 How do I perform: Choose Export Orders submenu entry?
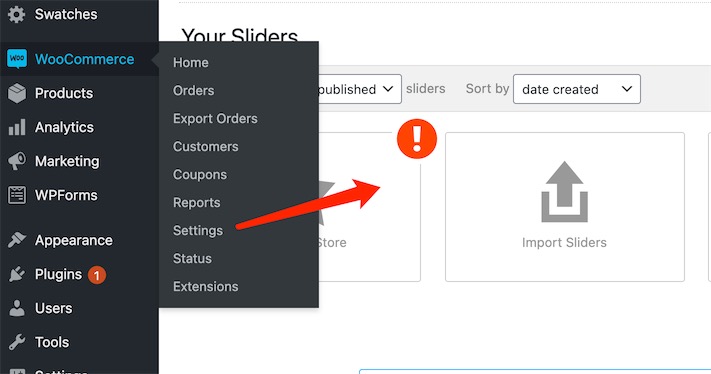[215, 119]
